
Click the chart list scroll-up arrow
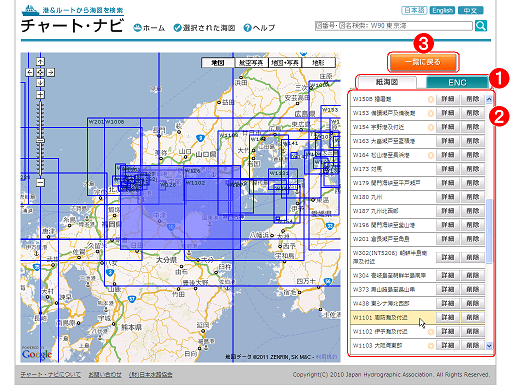pos(489,99)
